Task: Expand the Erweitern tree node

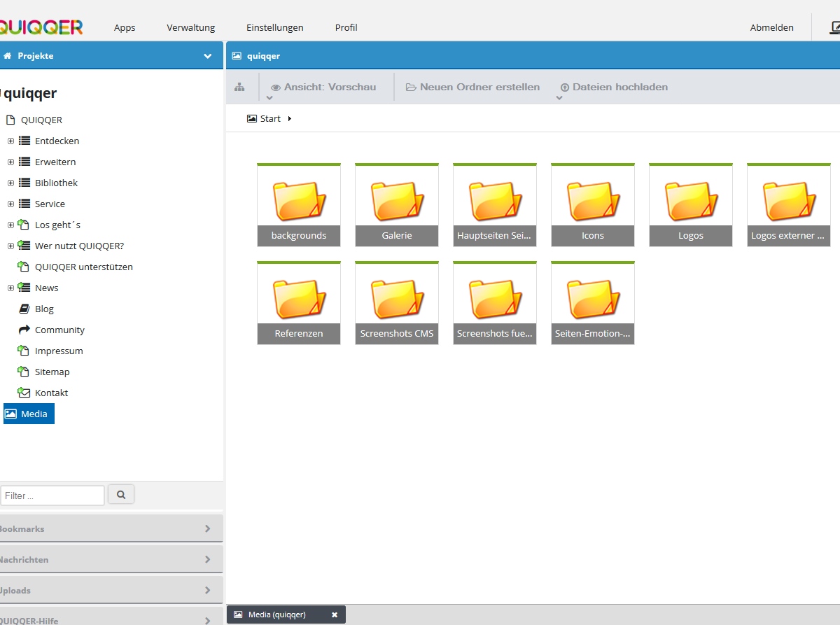Action: [10, 162]
